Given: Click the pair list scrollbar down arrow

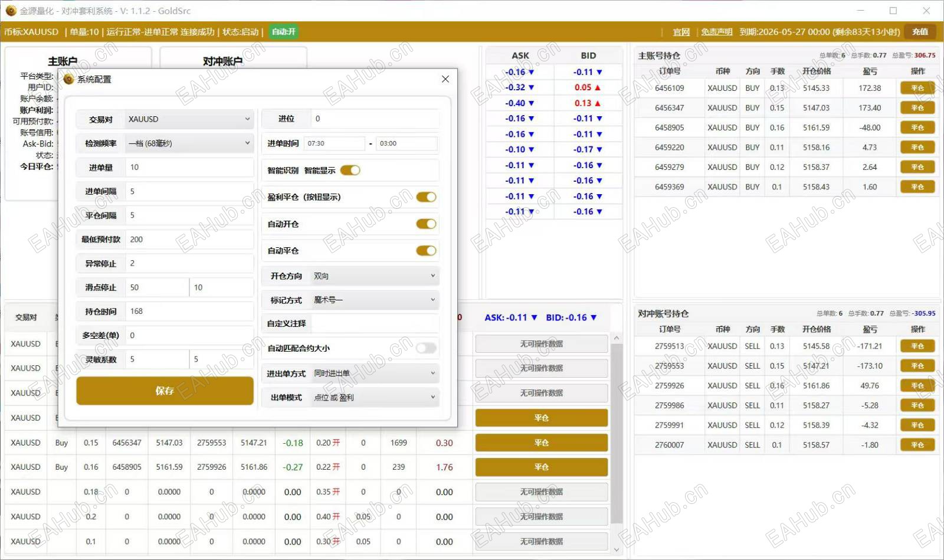Looking at the screenshot, I should pos(617,550).
